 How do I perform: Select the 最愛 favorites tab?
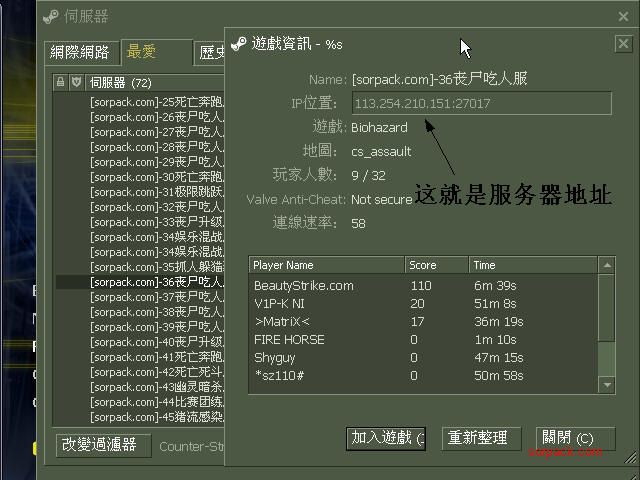tap(142, 52)
